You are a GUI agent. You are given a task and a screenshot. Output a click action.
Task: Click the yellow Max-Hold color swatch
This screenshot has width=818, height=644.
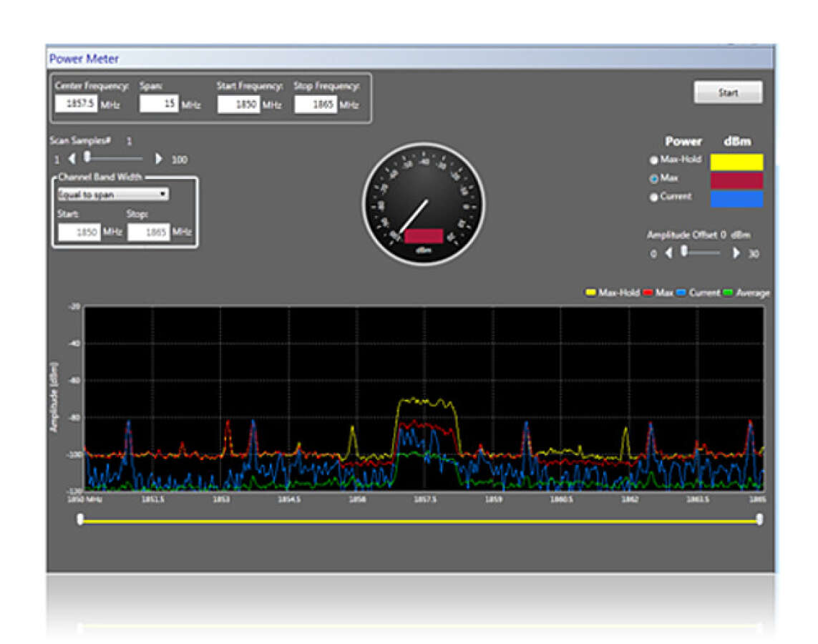(x=736, y=162)
